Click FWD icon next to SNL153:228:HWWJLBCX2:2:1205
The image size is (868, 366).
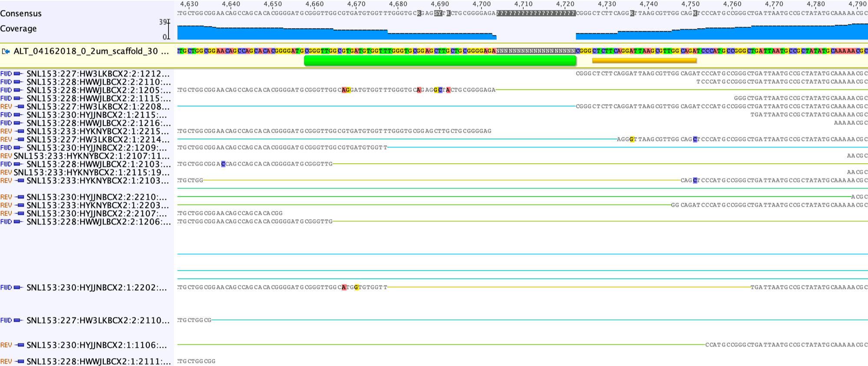[x=19, y=90]
